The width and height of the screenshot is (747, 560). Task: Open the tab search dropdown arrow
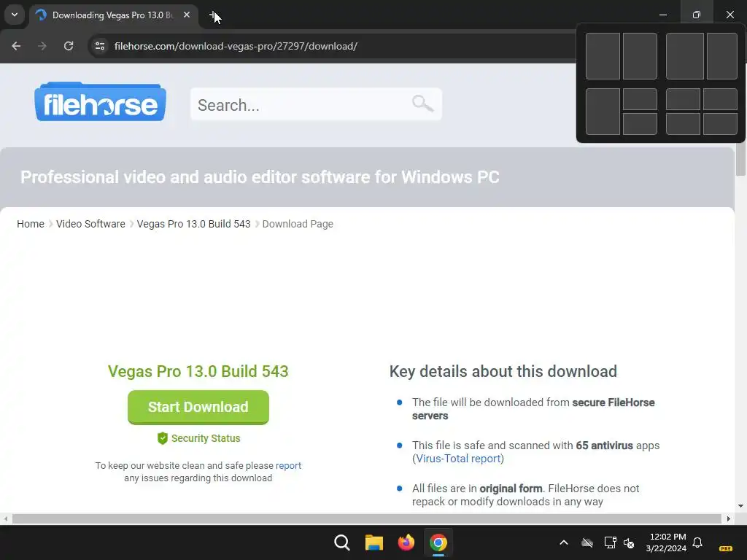(x=15, y=15)
